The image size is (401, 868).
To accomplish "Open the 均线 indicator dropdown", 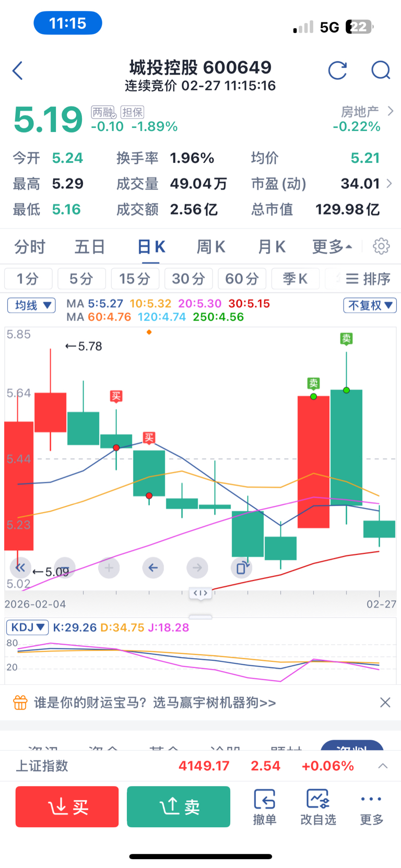I will 31,305.
